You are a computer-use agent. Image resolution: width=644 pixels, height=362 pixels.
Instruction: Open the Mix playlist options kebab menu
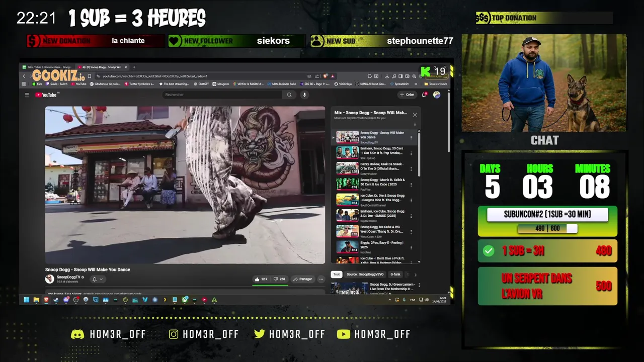[x=415, y=124]
